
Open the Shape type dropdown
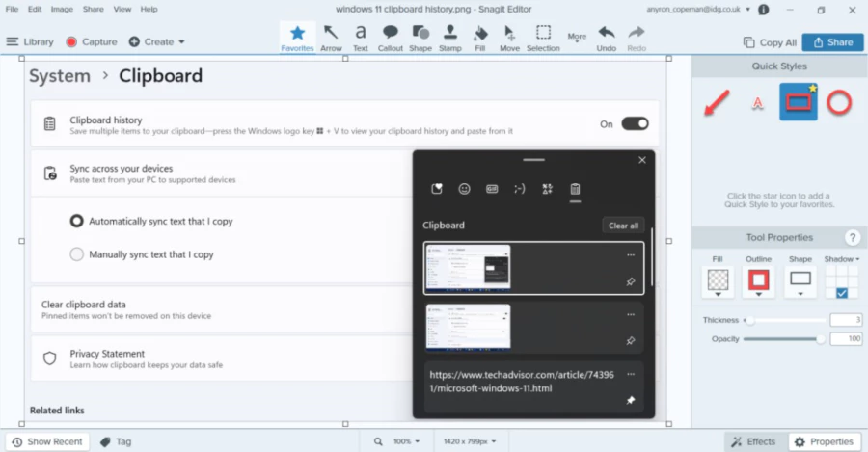coord(800,282)
